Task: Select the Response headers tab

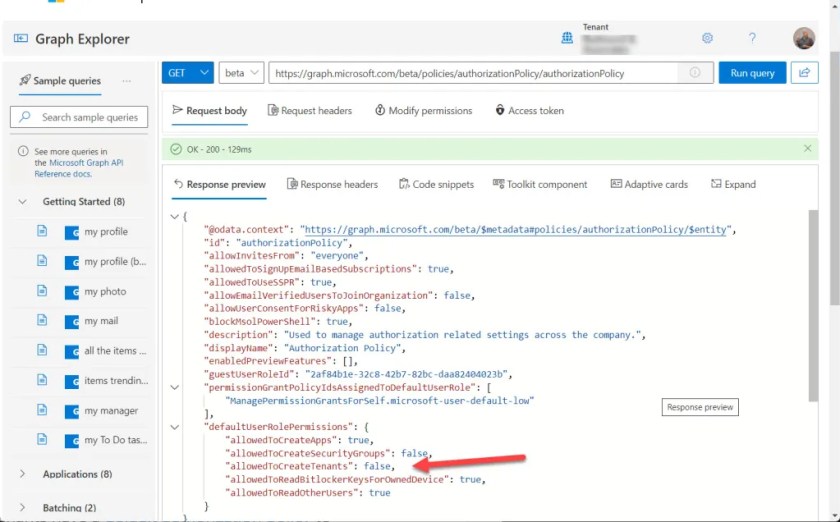Action: 332,184
